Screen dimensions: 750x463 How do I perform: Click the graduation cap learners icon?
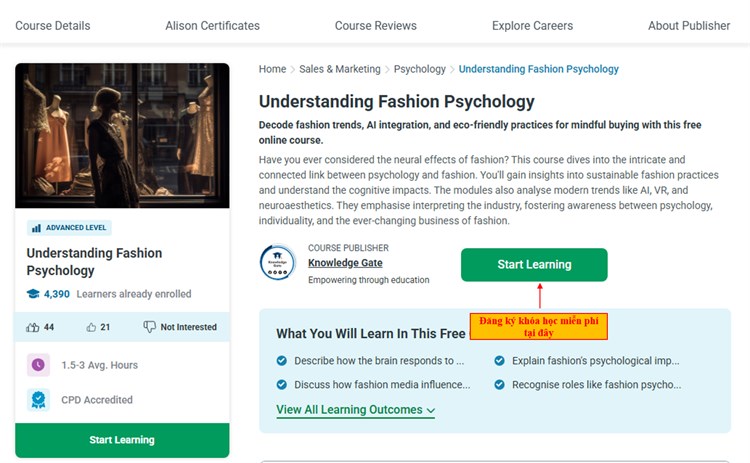pyautogui.click(x=34, y=294)
